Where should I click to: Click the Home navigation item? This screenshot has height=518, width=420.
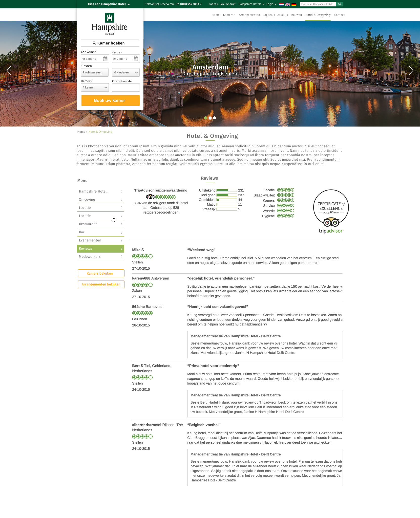coord(216,15)
